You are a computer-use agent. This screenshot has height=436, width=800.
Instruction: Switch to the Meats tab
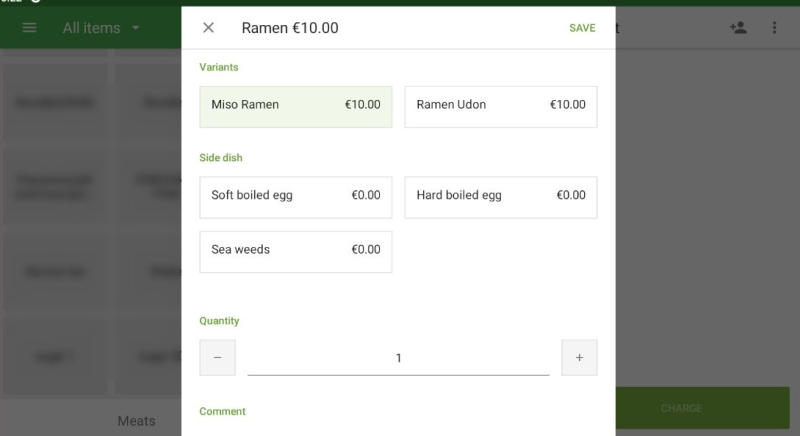point(136,421)
